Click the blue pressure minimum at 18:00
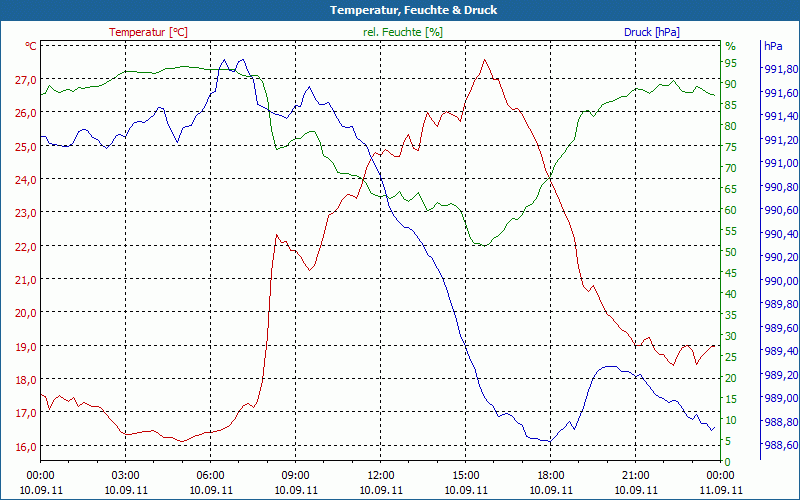The height and width of the screenshot is (500, 800). (x=550, y=441)
